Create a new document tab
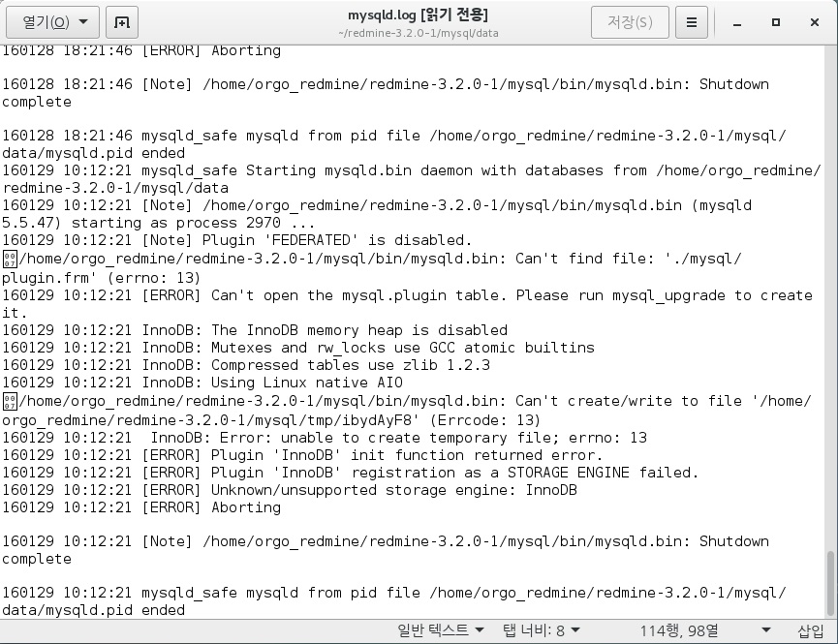 pyautogui.click(x=121, y=21)
